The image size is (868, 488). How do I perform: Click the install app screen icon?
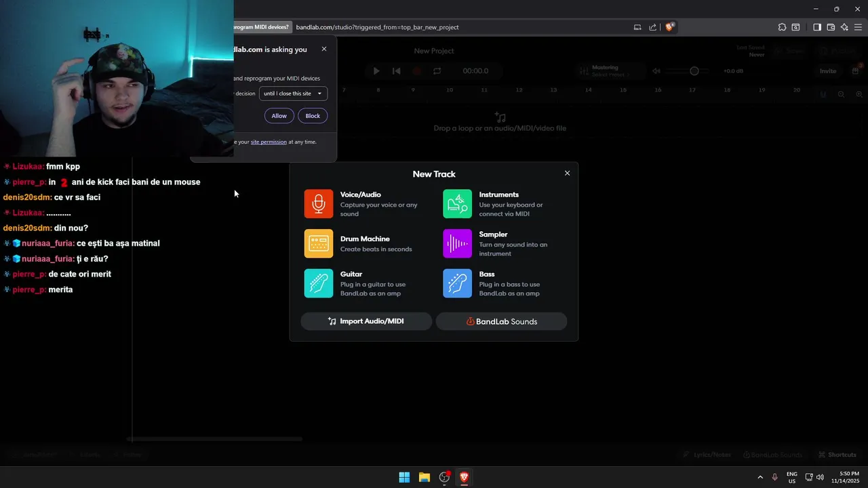637,27
